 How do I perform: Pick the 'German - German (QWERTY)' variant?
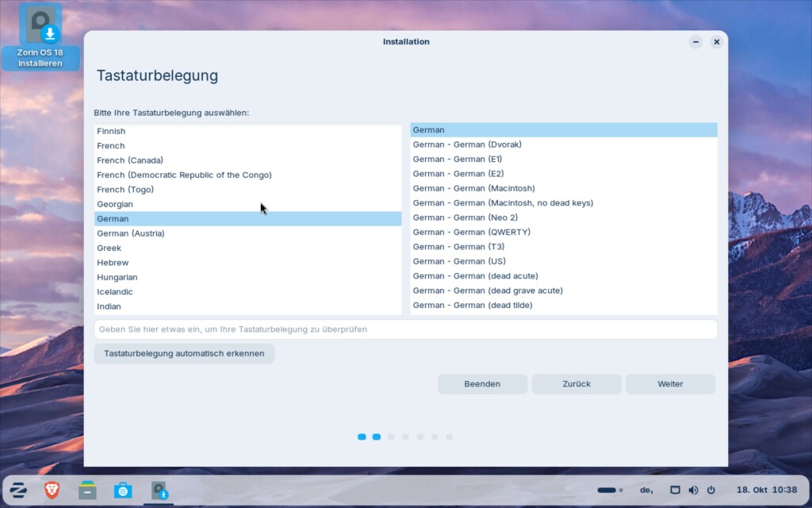coord(471,232)
